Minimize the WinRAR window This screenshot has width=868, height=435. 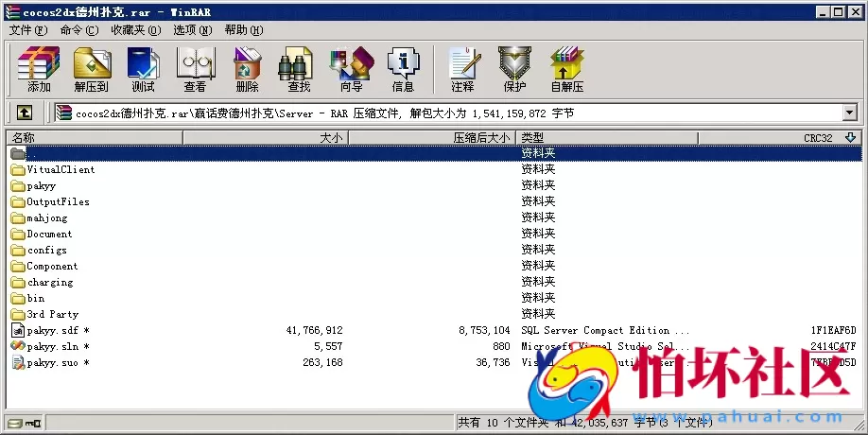[823, 11]
